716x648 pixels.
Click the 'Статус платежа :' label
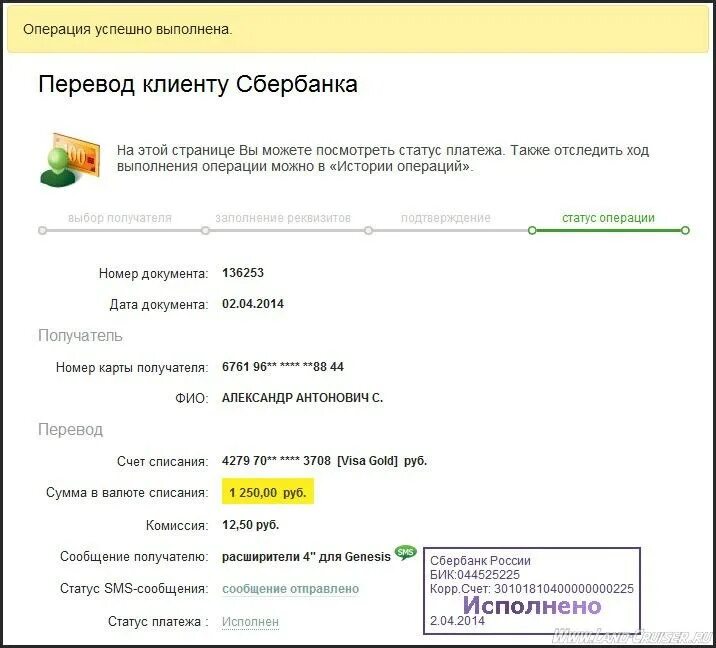pyautogui.click(x=158, y=622)
